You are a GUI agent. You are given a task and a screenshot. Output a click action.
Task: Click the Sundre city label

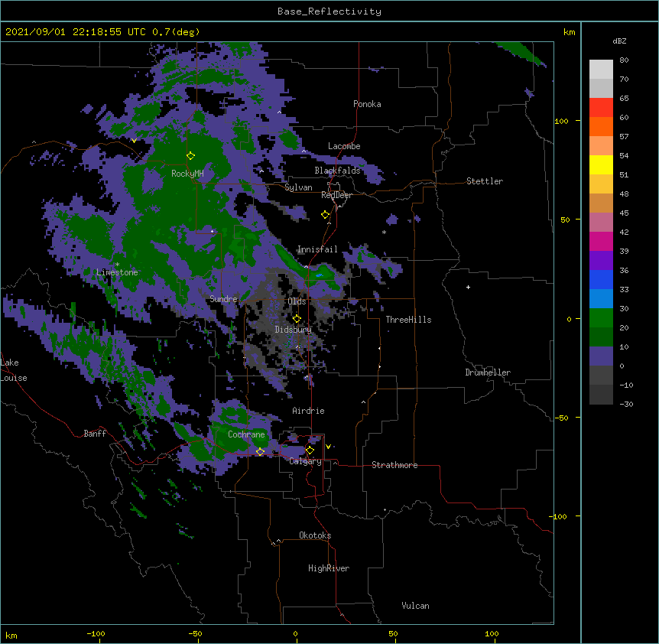[x=223, y=299]
